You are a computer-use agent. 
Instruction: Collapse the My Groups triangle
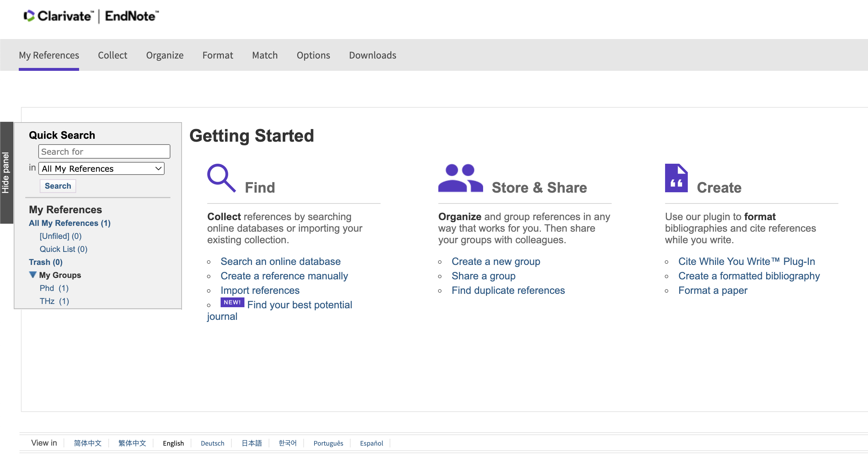[x=32, y=275]
